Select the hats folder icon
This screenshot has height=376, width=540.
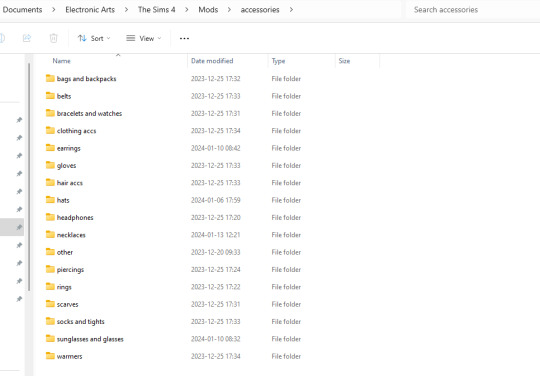pos(50,200)
